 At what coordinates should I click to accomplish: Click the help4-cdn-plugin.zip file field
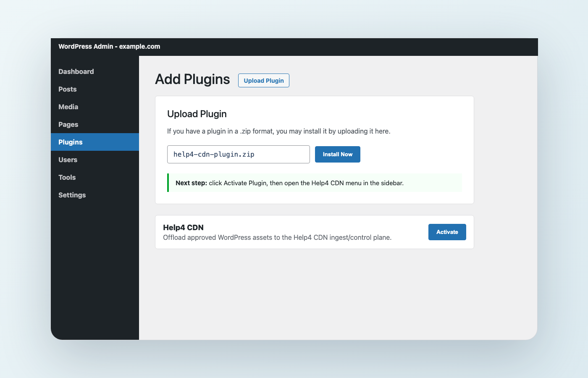point(239,155)
